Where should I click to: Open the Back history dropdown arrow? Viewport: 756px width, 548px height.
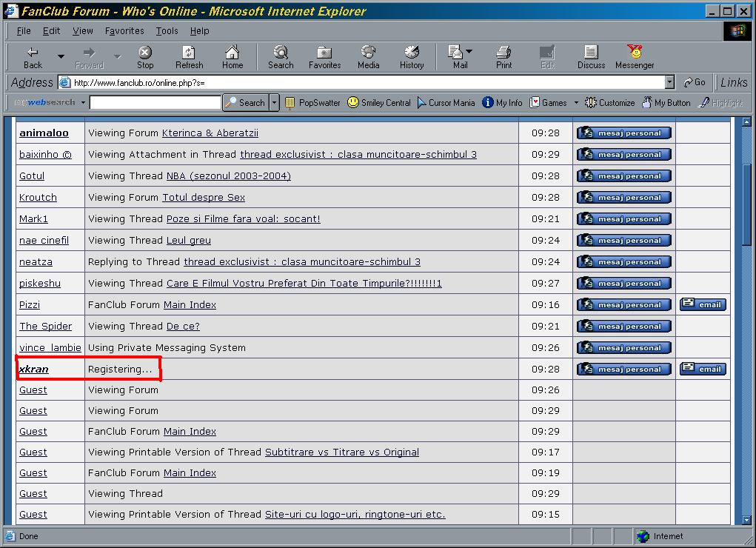coord(61,56)
